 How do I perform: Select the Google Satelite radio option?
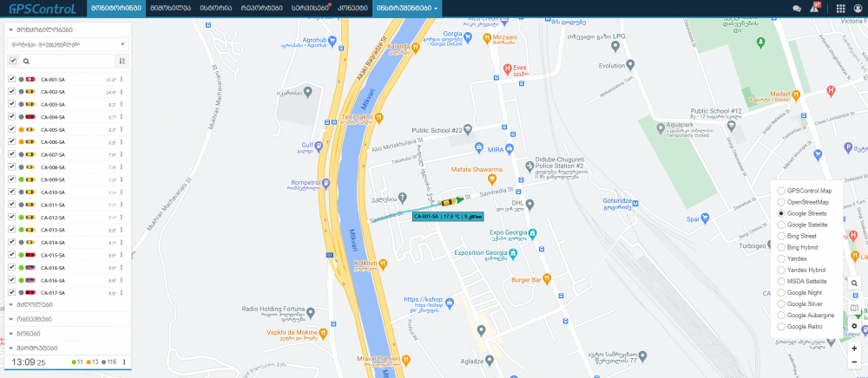tap(781, 225)
